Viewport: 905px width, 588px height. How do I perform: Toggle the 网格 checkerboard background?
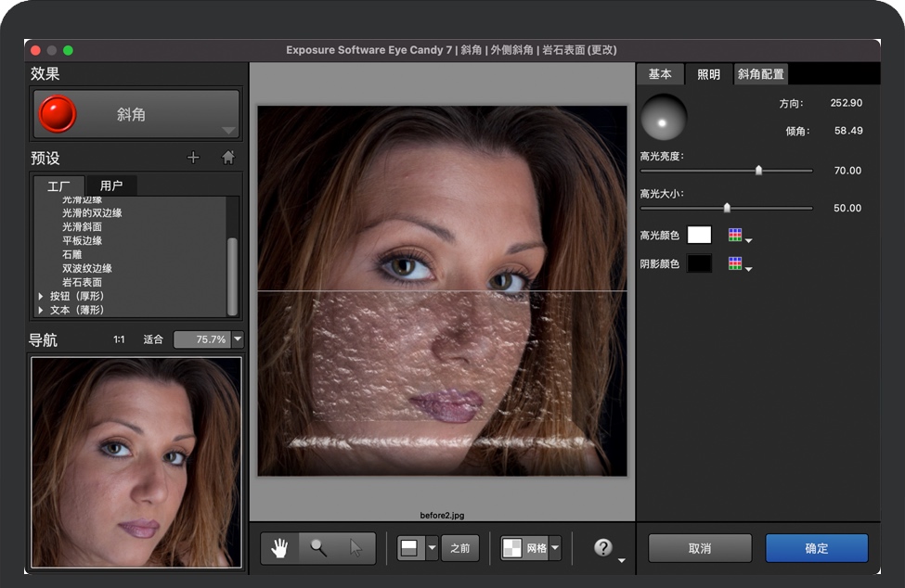pos(524,548)
